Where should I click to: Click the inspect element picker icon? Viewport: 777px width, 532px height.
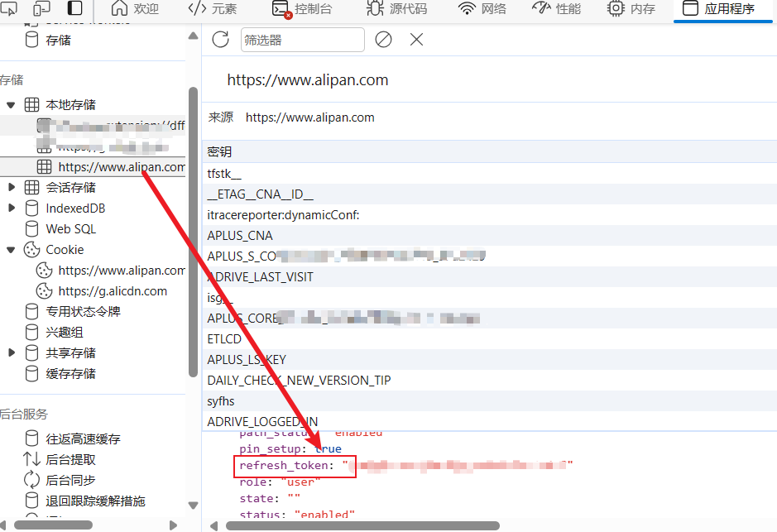click(9, 7)
